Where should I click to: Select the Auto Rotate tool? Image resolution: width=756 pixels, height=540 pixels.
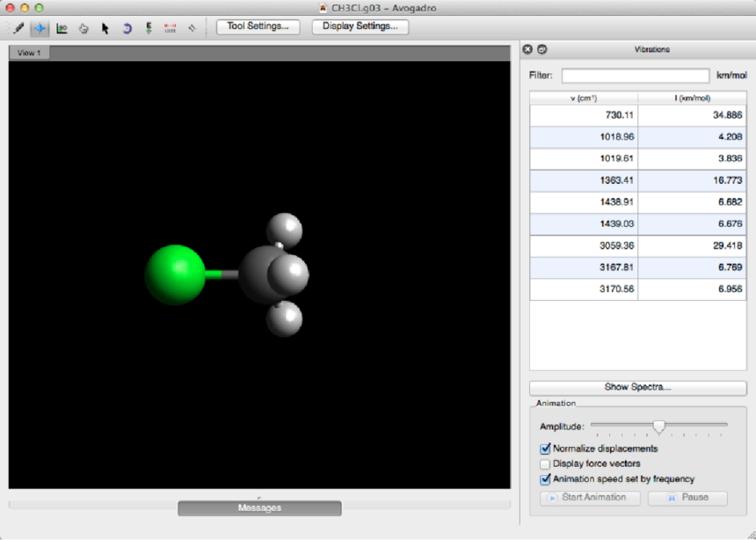click(127, 27)
